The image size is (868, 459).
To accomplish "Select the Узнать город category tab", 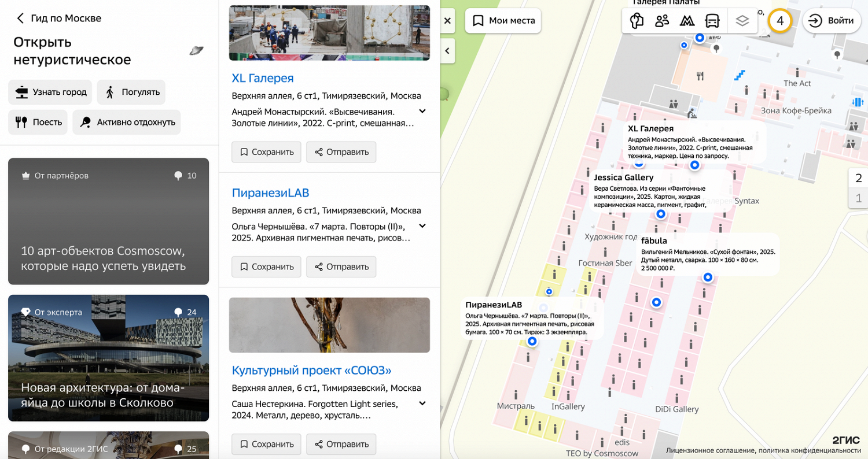I will click(x=50, y=92).
